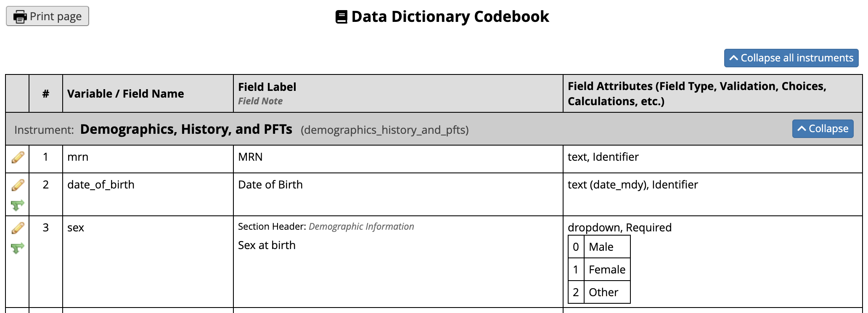Open branching logic arrow for sex field
868x313 pixels.
coord(18,248)
